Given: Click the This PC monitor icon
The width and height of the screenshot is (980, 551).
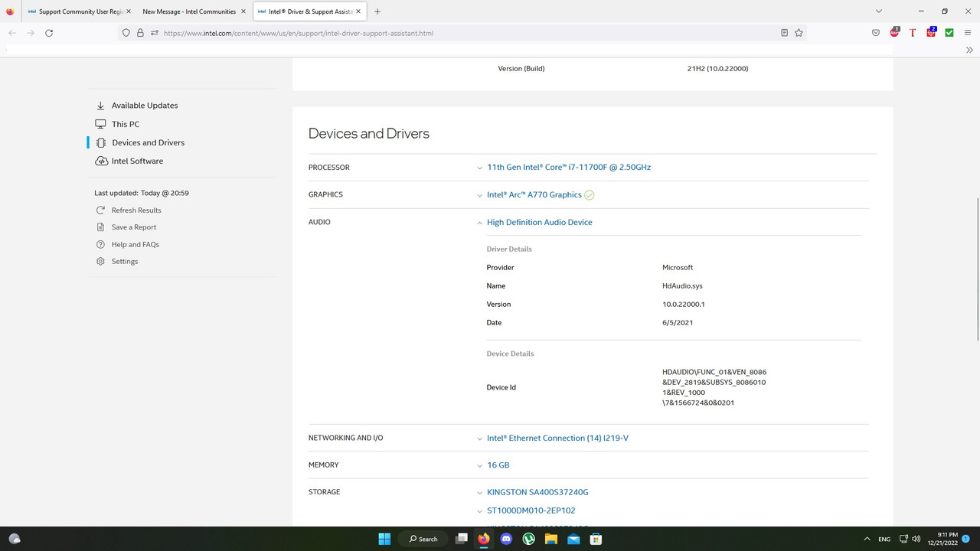Looking at the screenshot, I should [x=100, y=124].
